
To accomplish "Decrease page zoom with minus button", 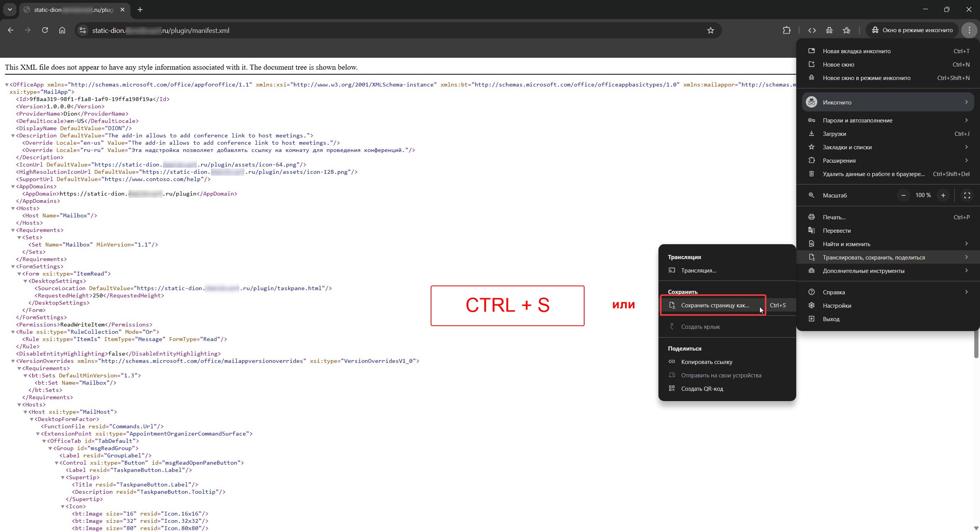I will click(903, 195).
